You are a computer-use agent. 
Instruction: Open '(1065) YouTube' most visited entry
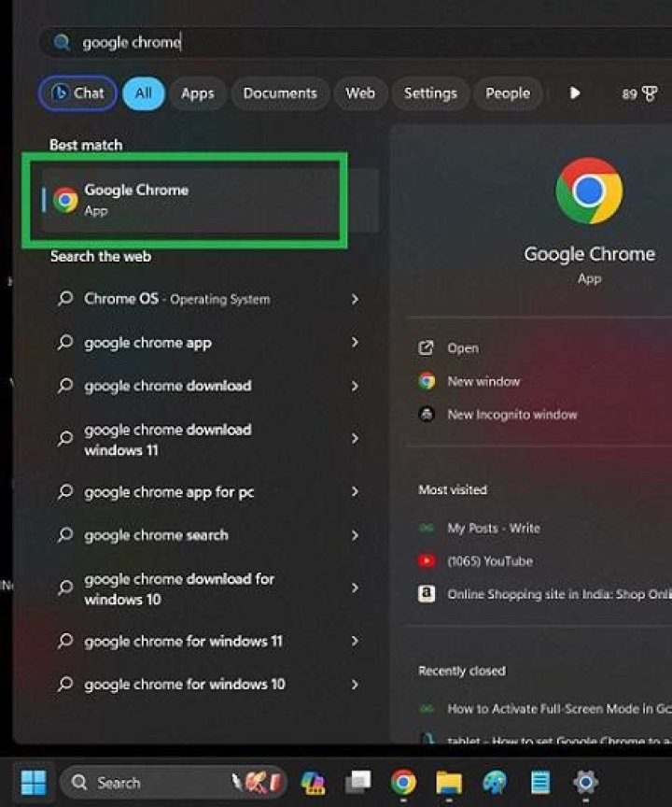pos(490,561)
